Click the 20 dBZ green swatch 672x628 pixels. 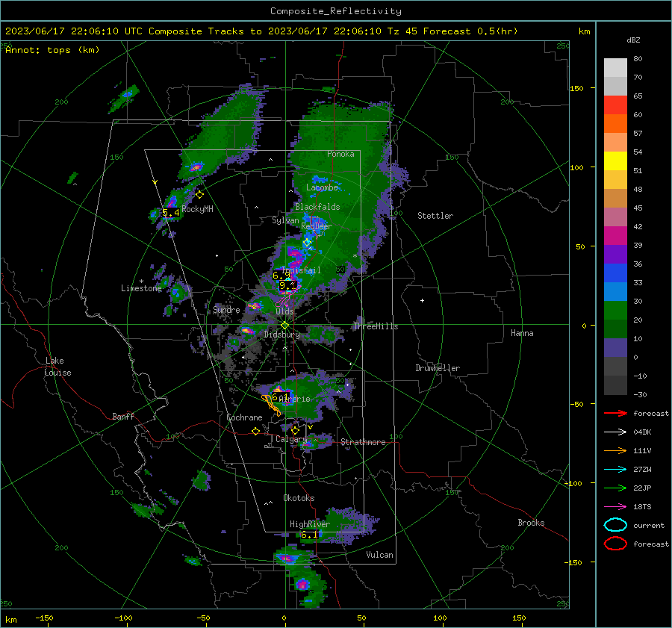[615, 310]
